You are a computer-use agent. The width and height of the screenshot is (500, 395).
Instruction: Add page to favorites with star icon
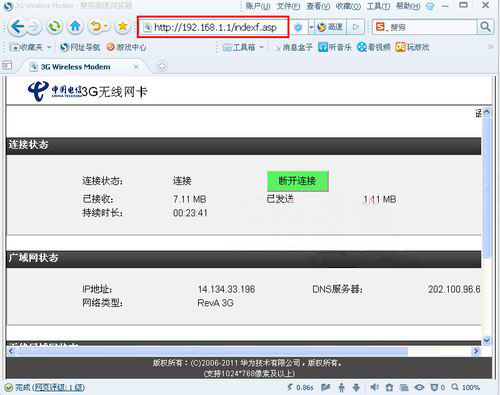[x=122, y=26]
